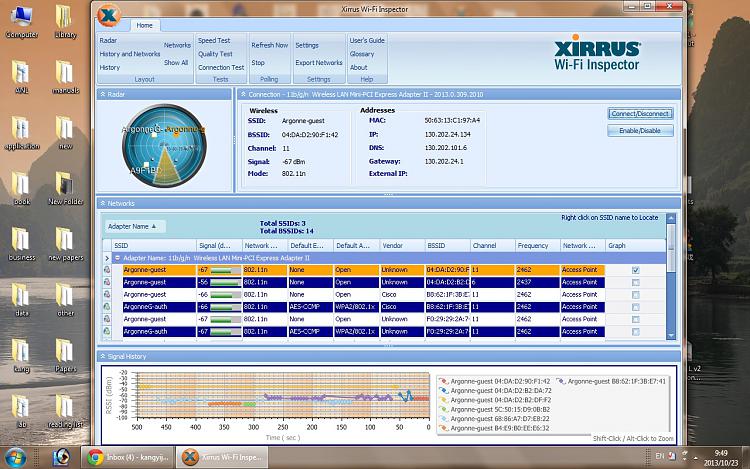Click Export Networks
The height and width of the screenshot is (469, 750).
(x=319, y=63)
